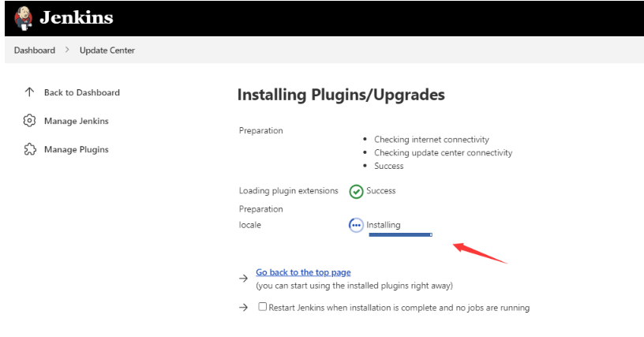Click arrow icon beside Restart Jenkins option
This screenshot has width=644, height=337.
[x=244, y=307]
